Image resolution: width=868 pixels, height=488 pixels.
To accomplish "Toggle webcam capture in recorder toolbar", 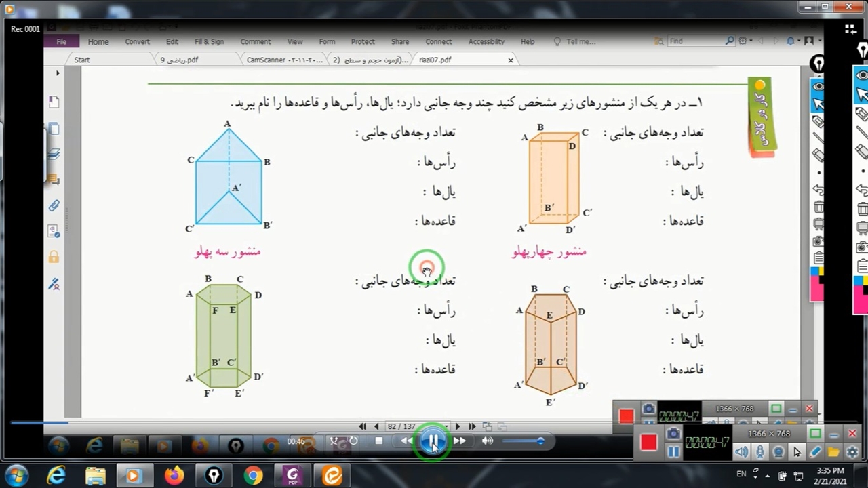I will 778,452.
